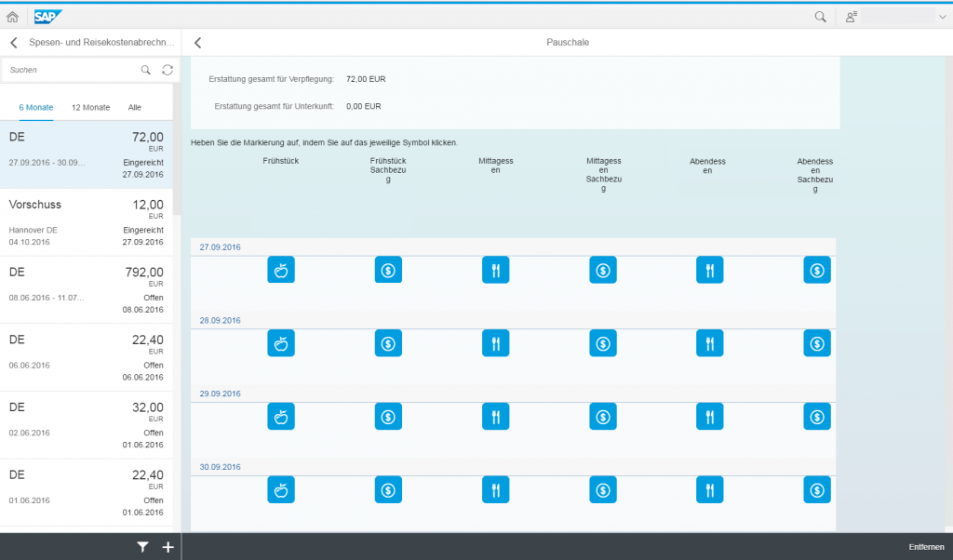Go back from Spesen- und Reisekostenabrechnung list
The image size is (953, 560).
pos(14,43)
